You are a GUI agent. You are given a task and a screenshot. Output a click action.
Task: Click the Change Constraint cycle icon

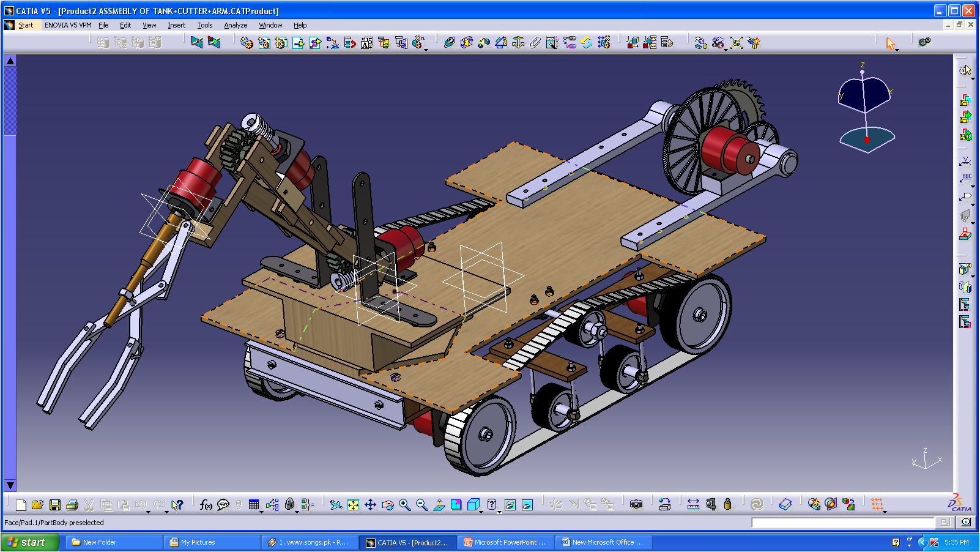(x=587, y=42)
